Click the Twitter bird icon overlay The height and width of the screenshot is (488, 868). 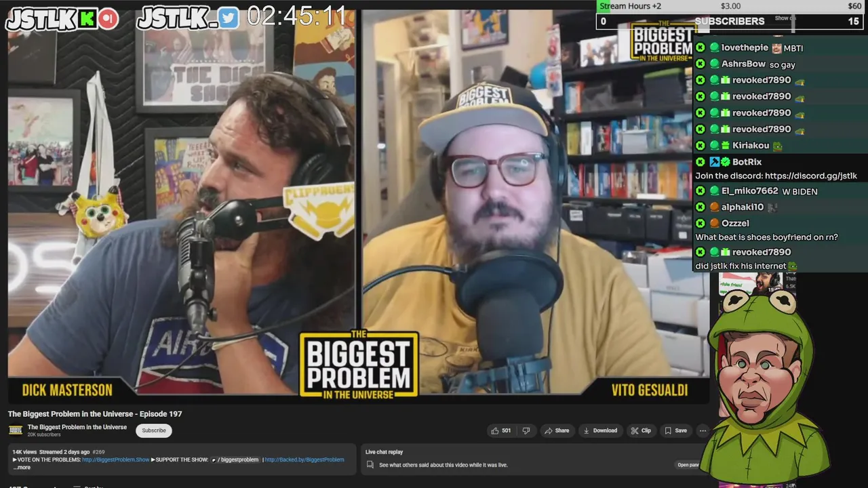click(x=229, y=18)
